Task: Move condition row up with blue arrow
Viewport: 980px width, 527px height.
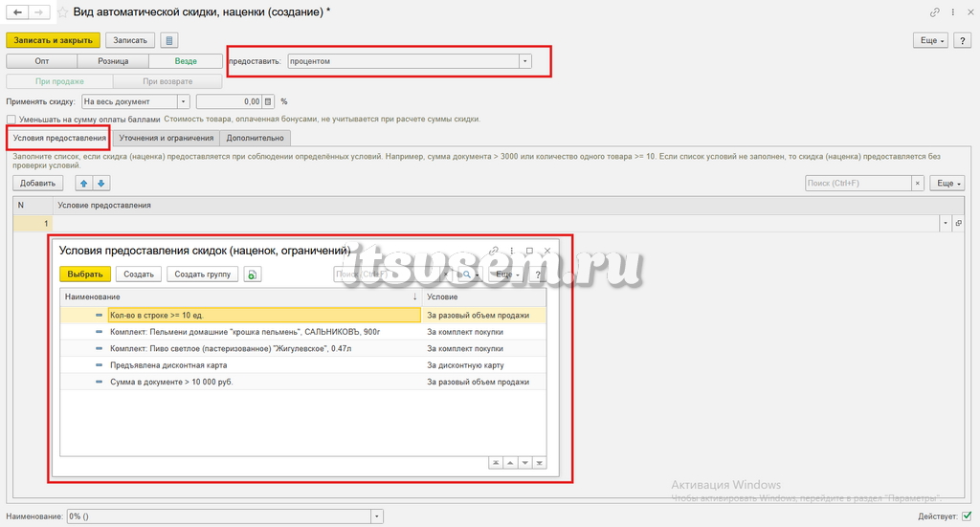Action: tap(84, 184)
